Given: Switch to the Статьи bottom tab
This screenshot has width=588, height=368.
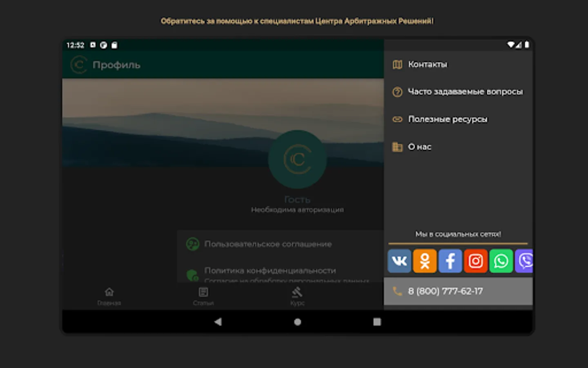Looking at the screenshot, I should point(203,296).
